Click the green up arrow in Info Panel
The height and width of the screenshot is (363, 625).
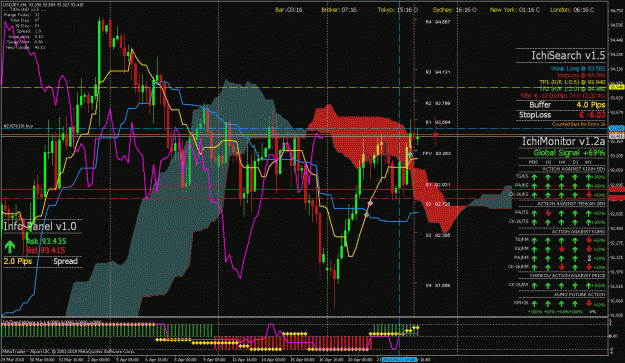point(10,246)
